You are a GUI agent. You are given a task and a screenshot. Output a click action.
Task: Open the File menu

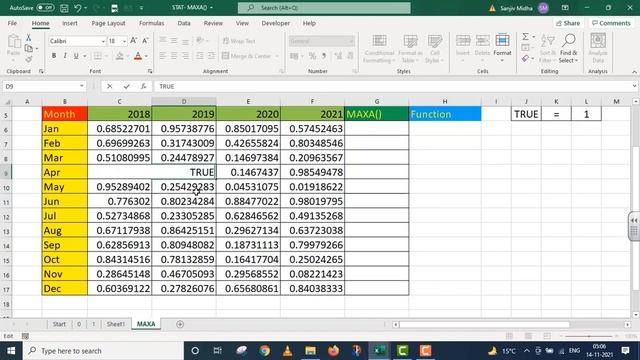[12, 23]
